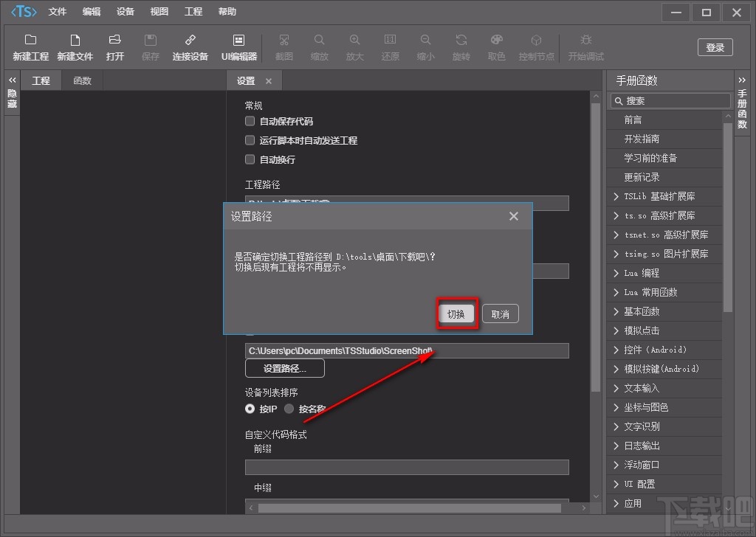Open the 文件 menu
756x537 pixels.
tap(58, 12)
